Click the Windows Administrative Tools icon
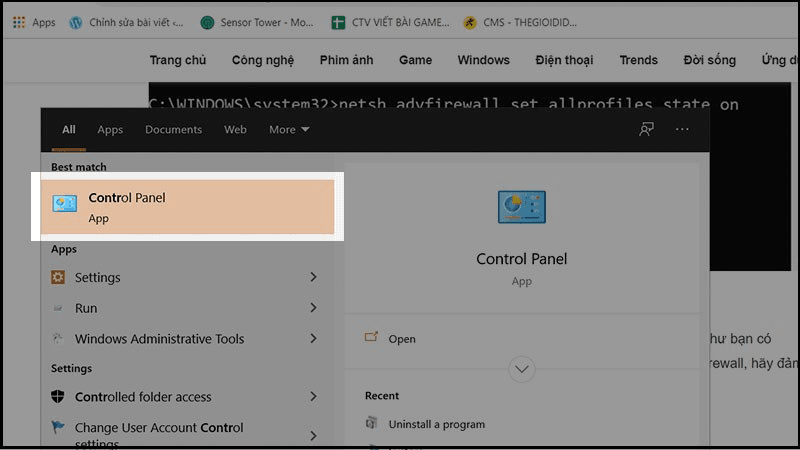800x450 pixels. (x=58, y=338)
